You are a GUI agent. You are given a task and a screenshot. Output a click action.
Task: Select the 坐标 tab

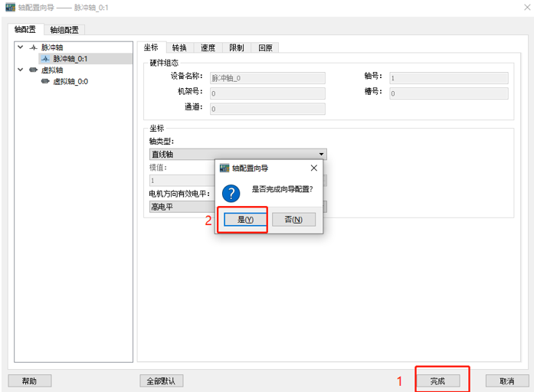coord(151,47)
